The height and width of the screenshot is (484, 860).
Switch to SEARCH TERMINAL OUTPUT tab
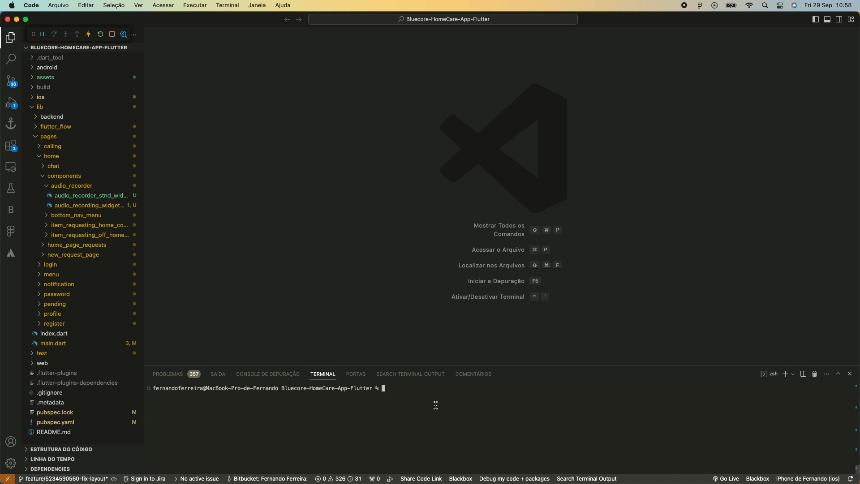pos(410,374)
